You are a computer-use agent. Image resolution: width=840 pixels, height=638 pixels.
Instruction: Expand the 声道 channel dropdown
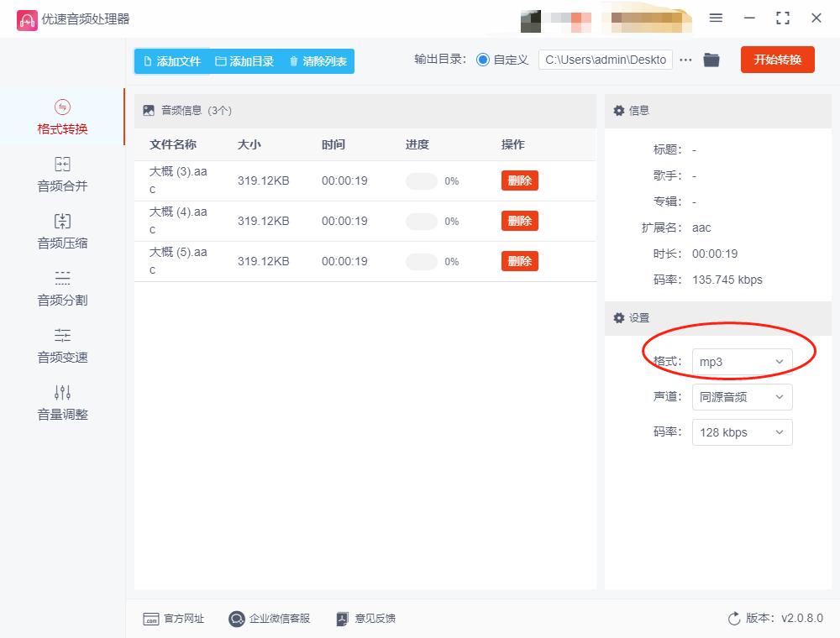click(x=742, y=396)
